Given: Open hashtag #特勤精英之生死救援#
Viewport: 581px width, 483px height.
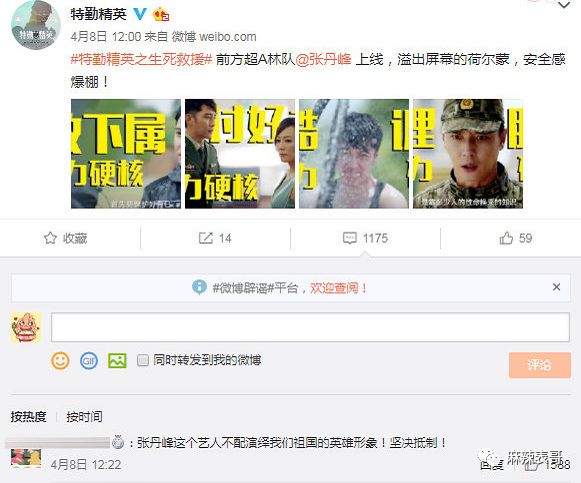Looking at the screenshot, I should click(141, 59).
